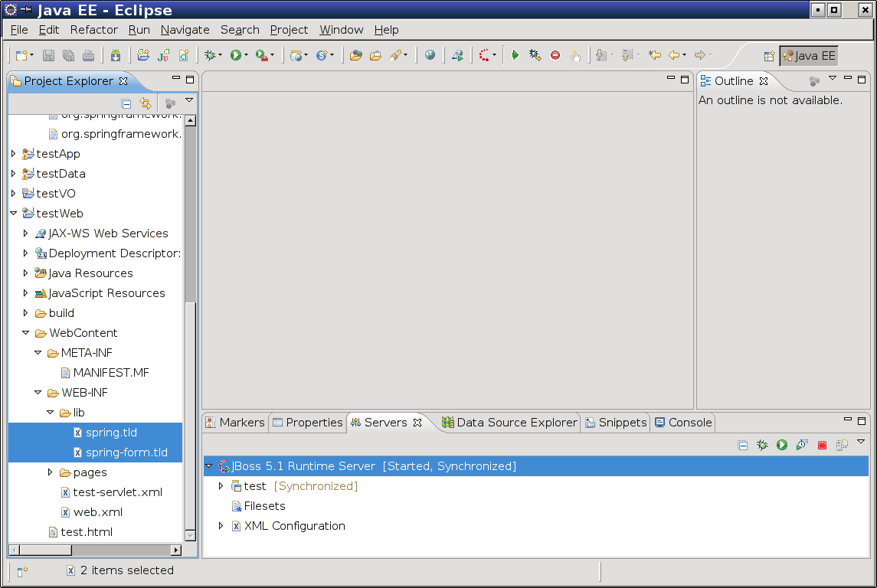Image resolution: width=877 pixels, height=588 pixels.
Task: Click the Run External Tools icon
Action: 261,55
